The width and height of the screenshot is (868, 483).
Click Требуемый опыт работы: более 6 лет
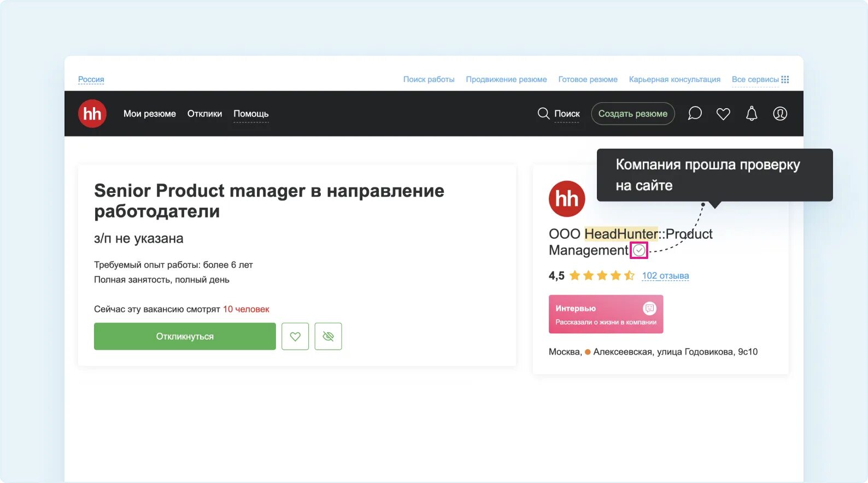tap(173, 265)
